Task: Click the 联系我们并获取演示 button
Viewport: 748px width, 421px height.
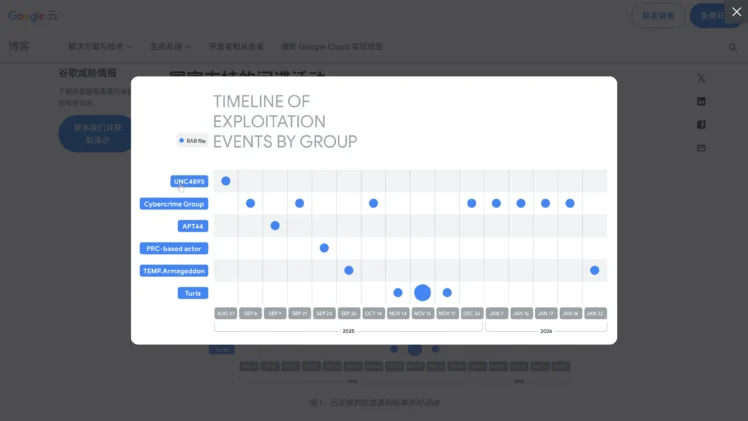Action: point(97,134)
